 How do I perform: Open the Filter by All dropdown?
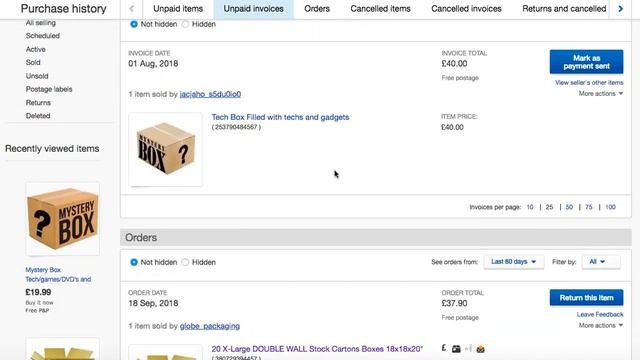coord(601,262)
